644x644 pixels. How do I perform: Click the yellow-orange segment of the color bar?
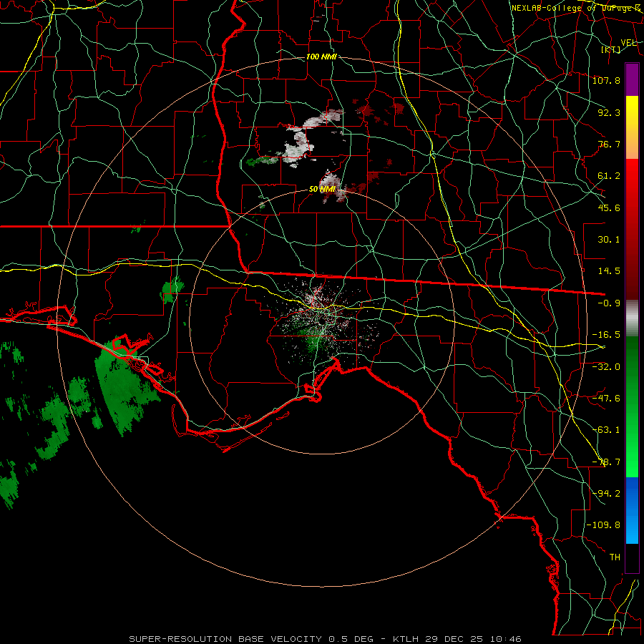point(632,127)
